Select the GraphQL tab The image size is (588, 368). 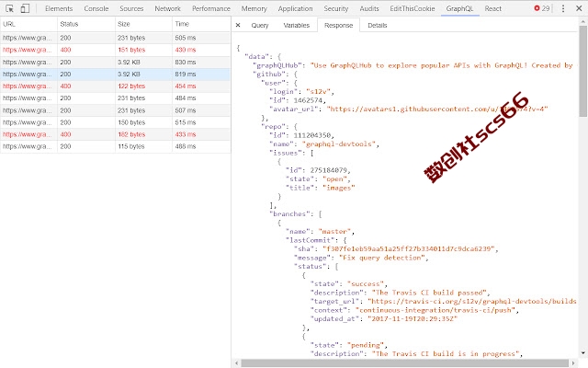(459, 8)
